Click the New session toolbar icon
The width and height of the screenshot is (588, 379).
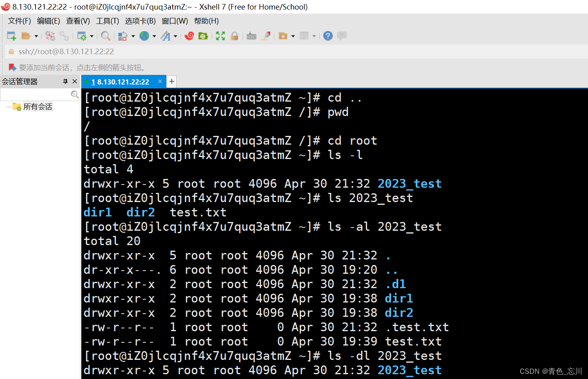pos(12,36)
